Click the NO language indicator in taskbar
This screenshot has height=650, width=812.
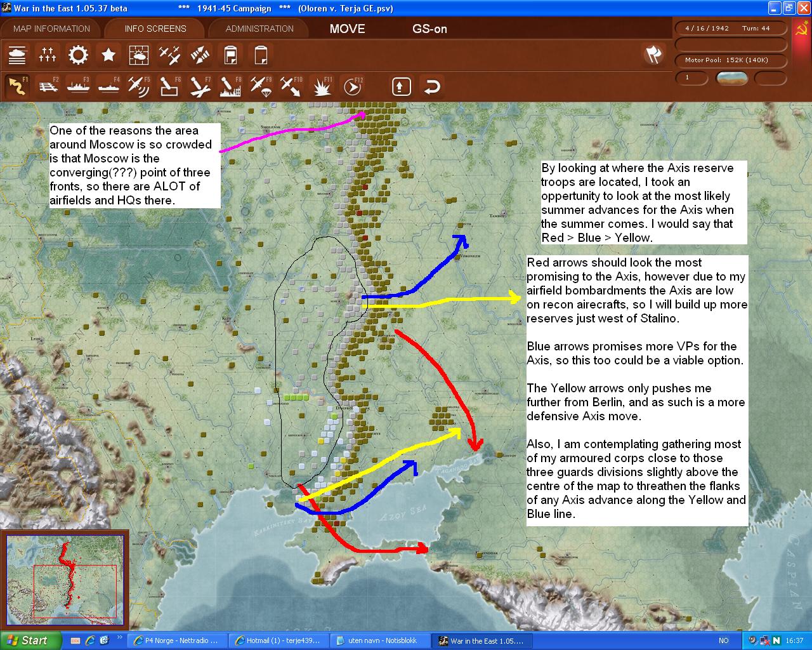(x=723, y=640)
